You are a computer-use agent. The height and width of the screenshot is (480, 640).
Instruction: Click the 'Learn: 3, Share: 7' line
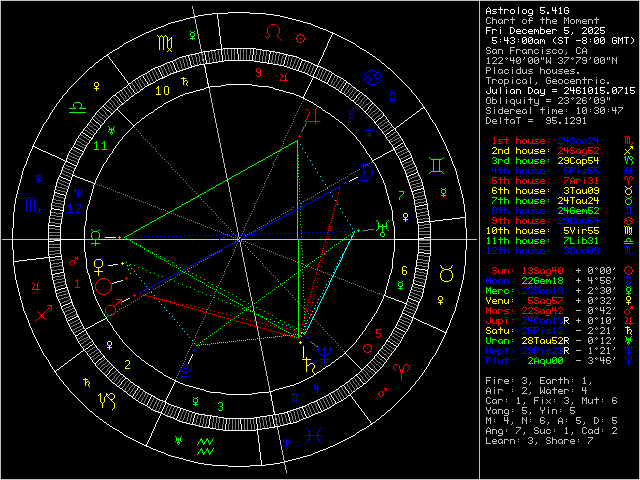coord(539,441)
